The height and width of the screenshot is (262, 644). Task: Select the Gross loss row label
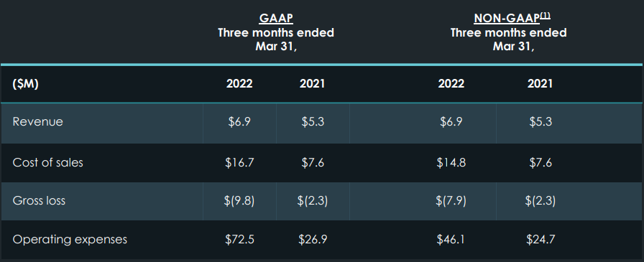click(x=39, y=201)
